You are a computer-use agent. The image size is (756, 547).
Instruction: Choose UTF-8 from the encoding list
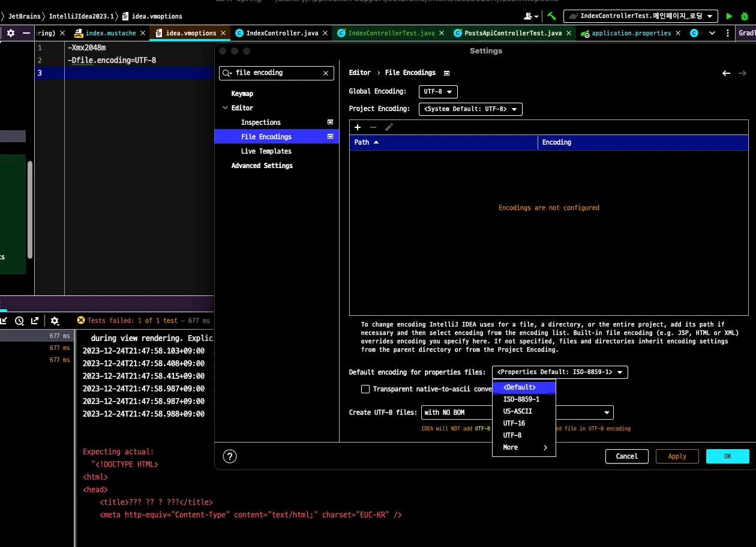512,435
